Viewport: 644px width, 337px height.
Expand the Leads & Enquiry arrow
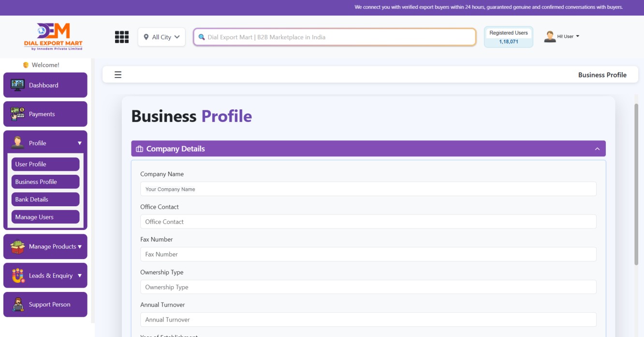coord(80,276)
